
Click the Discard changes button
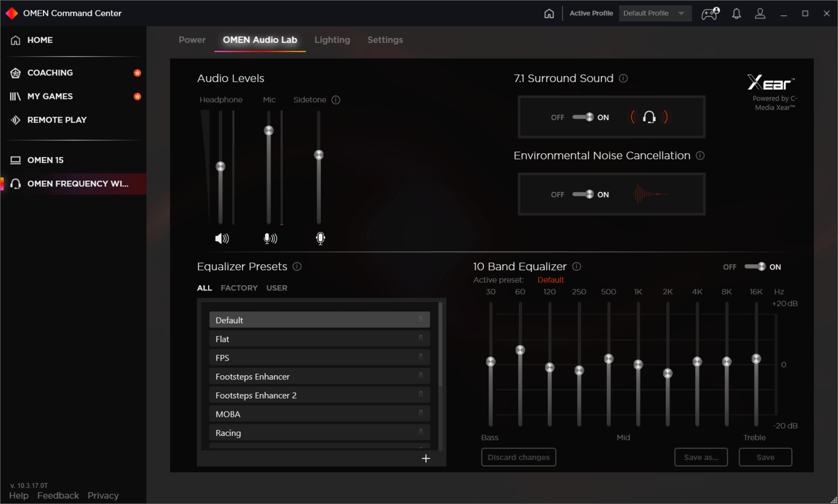[x=518, y=457]
